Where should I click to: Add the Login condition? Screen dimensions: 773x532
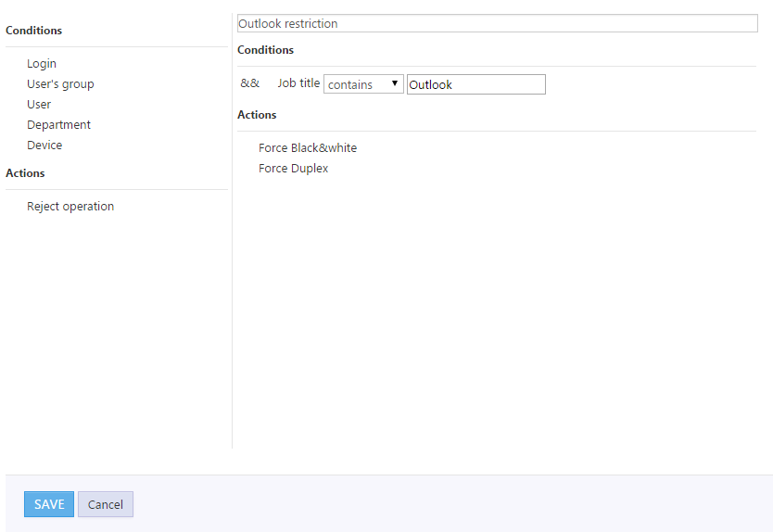[x=42, y=64]
